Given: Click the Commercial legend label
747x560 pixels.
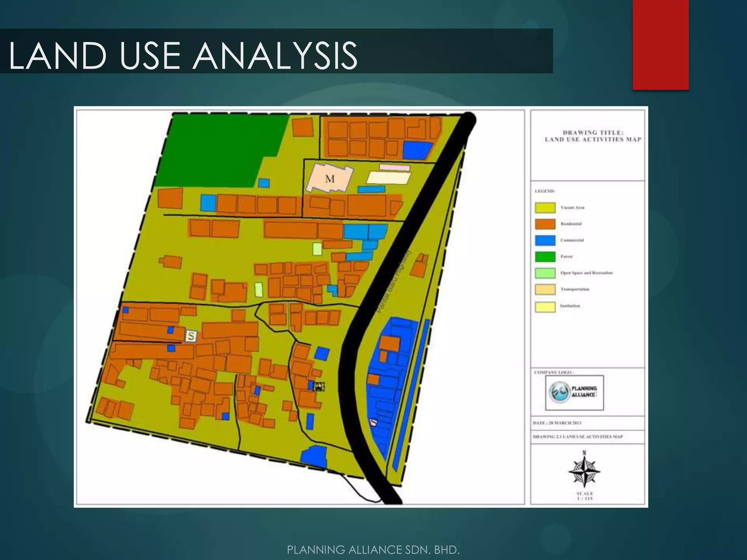Looking at the screenshot, I should pyautogui.click(x=572, y=240).
